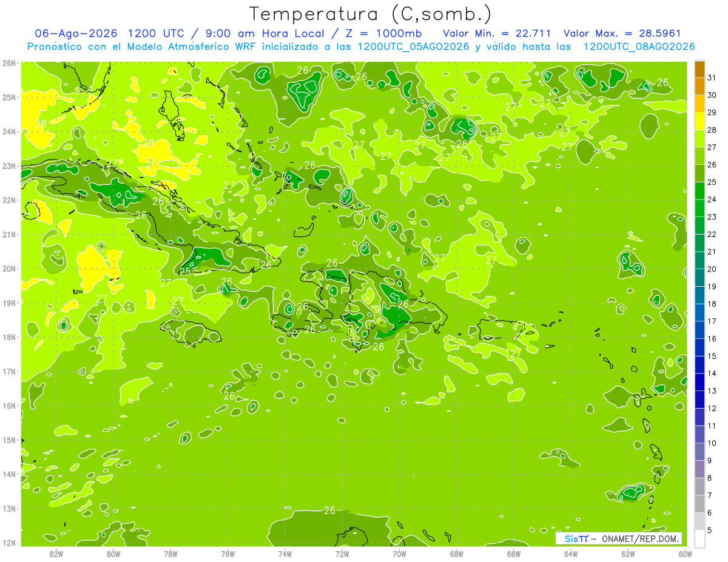Click the "25" contour label over eastern Cuba
Image resolution: width=728 pixels, height=562 pixels.
tap(185, 271)
